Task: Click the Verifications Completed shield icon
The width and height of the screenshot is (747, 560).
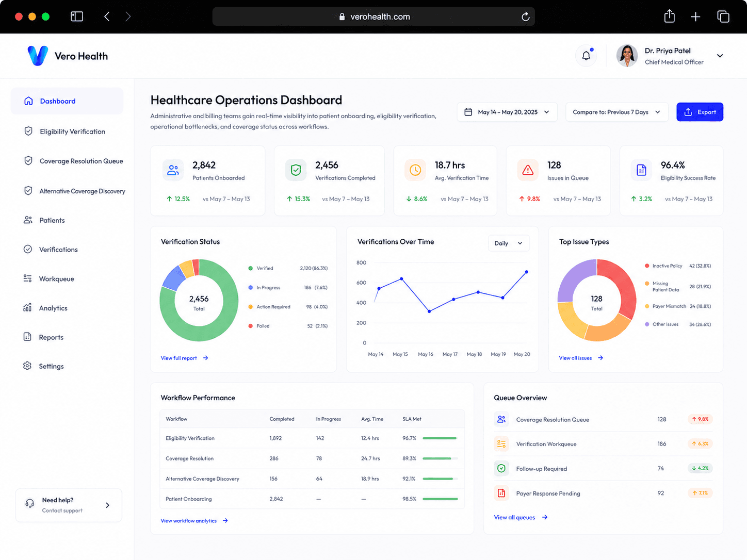Action: (x=296, y=170)
